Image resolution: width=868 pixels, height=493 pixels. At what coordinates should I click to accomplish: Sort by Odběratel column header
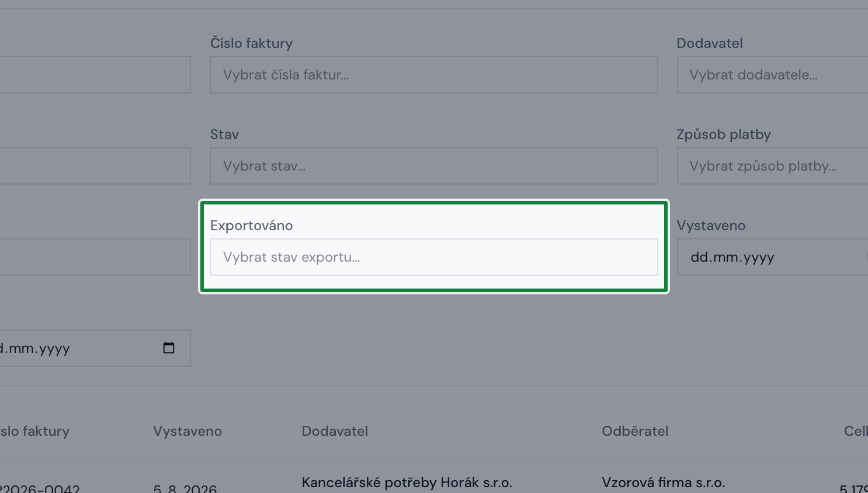[635, 431]
